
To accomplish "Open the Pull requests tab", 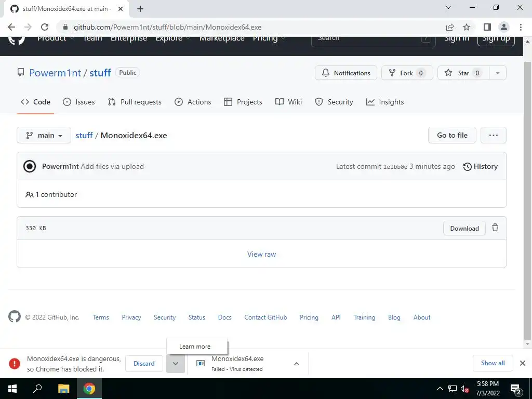I will click(x=135, y=102).
